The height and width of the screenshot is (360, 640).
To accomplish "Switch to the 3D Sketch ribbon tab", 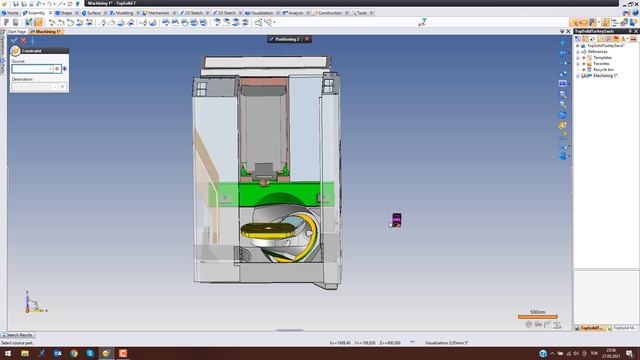I will [x=224, y=13].
